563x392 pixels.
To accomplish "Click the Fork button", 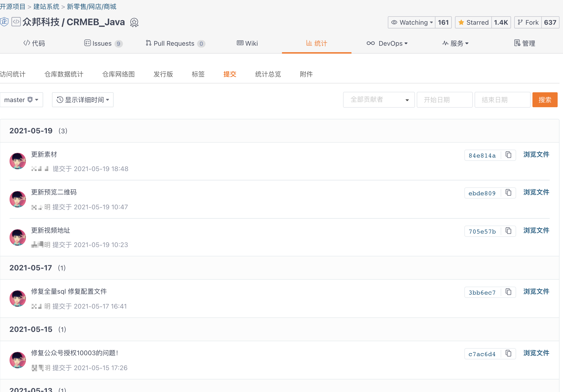I will [528, 23].
